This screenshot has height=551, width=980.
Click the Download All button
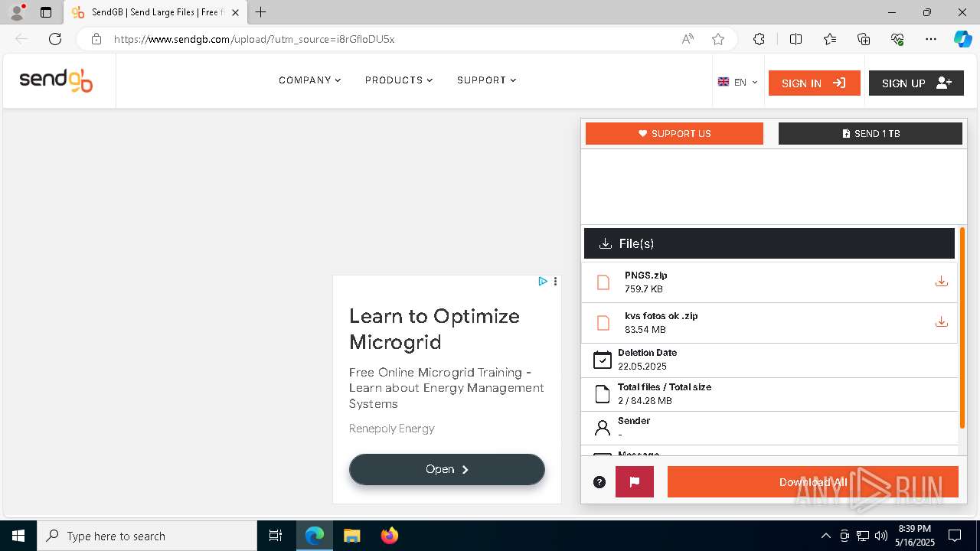click(812, 482)
